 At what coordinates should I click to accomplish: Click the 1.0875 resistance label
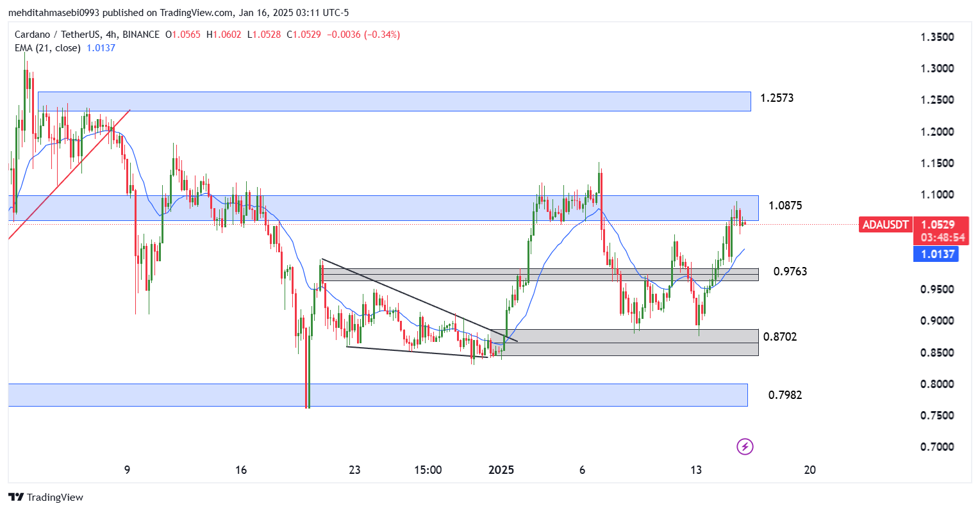point(785,206)
